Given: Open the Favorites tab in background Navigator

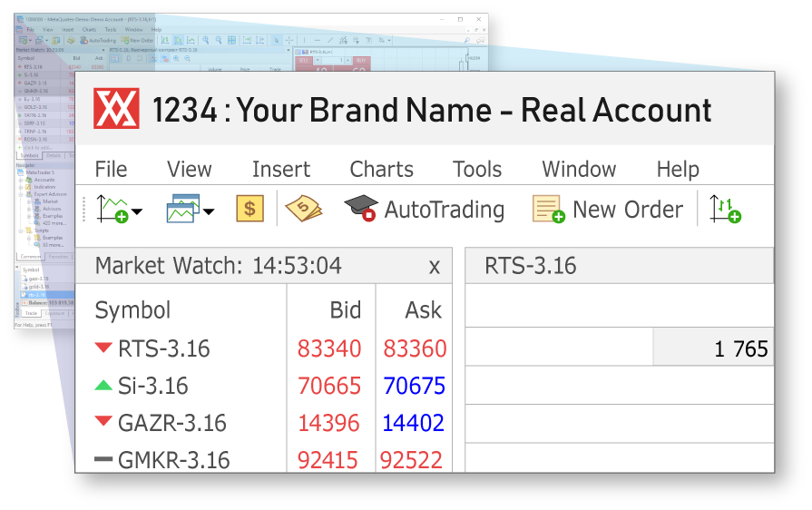Looking at the screenshot, I should (x=58, y=256).
